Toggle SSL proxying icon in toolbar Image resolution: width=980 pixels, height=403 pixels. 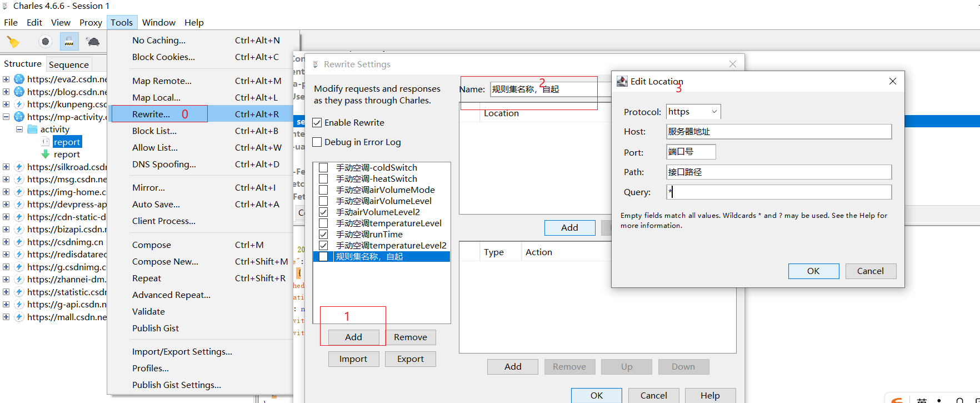[x=69, y=42]
